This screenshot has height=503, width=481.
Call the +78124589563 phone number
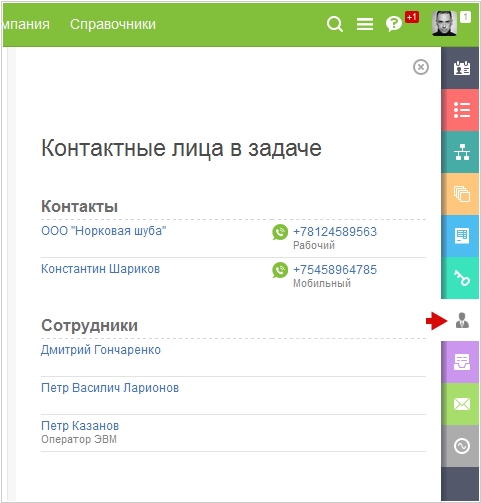pos(335,232)
